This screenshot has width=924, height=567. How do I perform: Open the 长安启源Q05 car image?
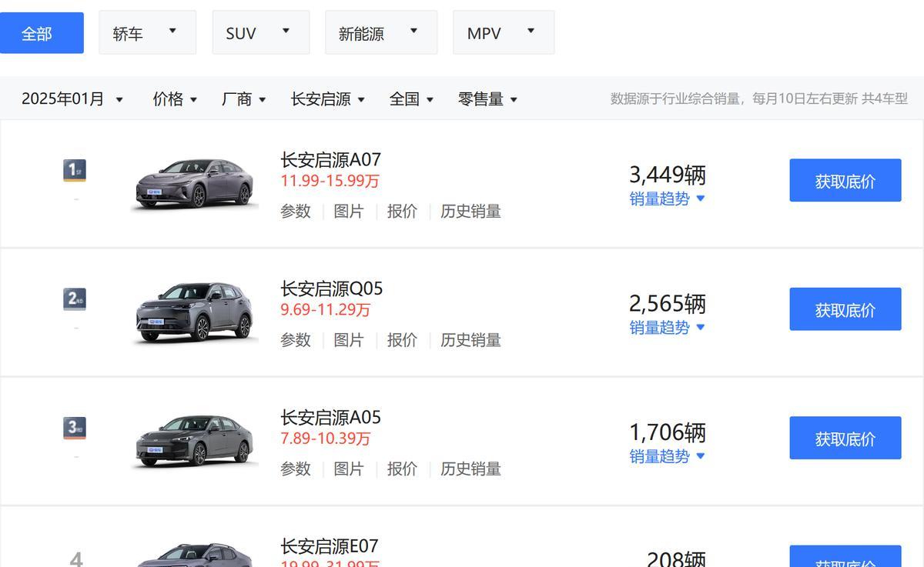click(194, 312)
